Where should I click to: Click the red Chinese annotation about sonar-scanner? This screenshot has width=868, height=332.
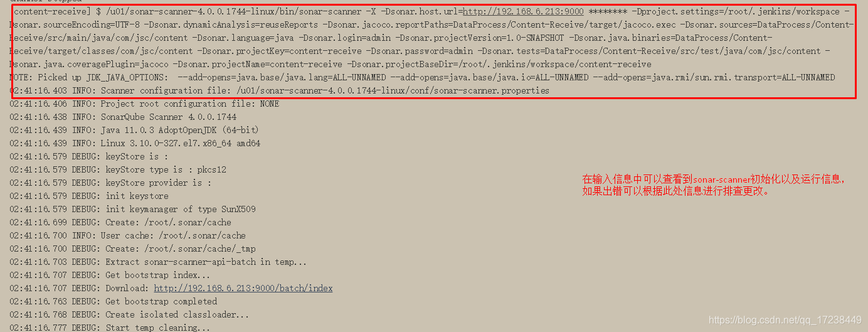(x=714, y=185)
